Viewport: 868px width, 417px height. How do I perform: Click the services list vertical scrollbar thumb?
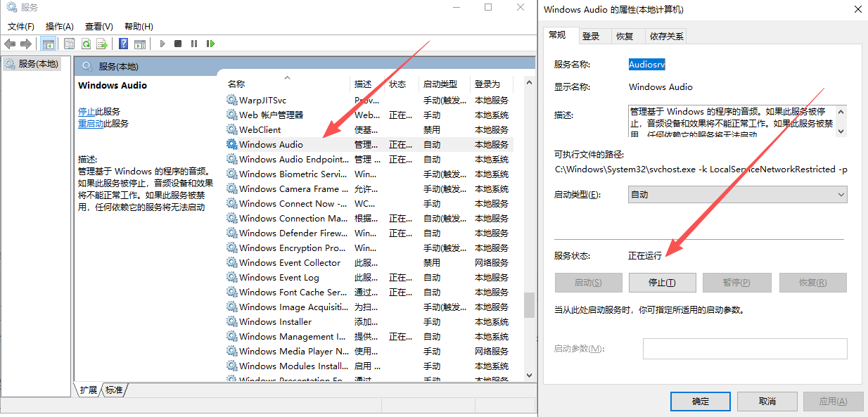529,304
